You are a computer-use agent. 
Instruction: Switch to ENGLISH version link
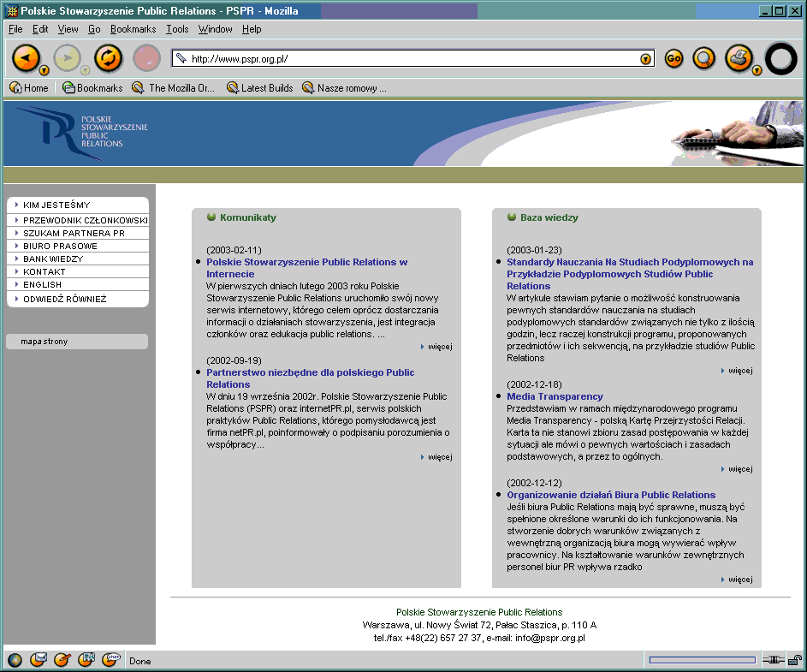(x=78, y=285)
